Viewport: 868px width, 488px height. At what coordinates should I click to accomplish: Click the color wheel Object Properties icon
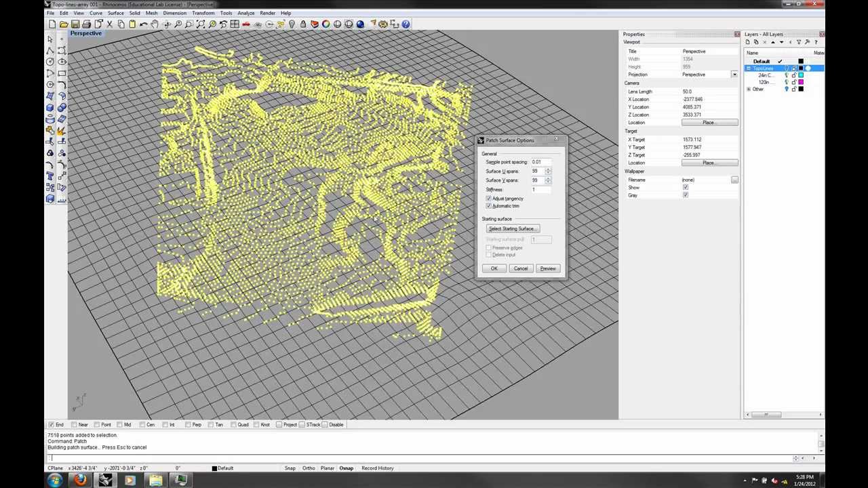coord(326,24)
